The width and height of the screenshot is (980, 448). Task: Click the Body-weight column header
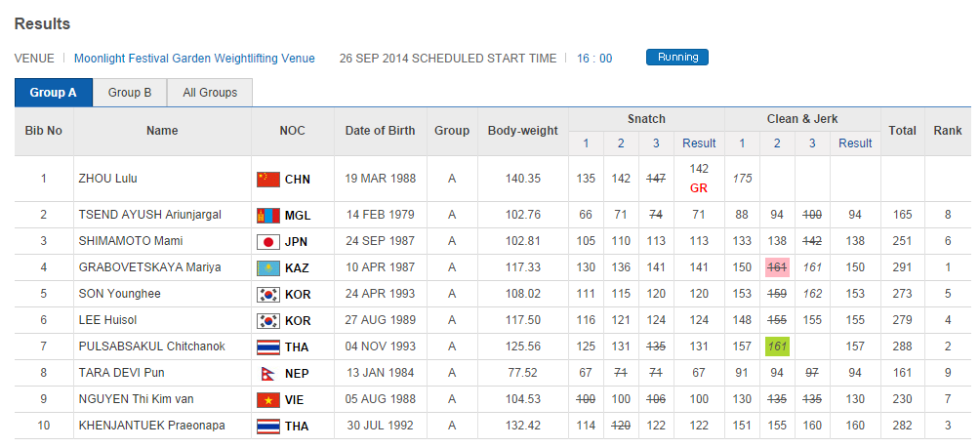(x=523, y=131)
